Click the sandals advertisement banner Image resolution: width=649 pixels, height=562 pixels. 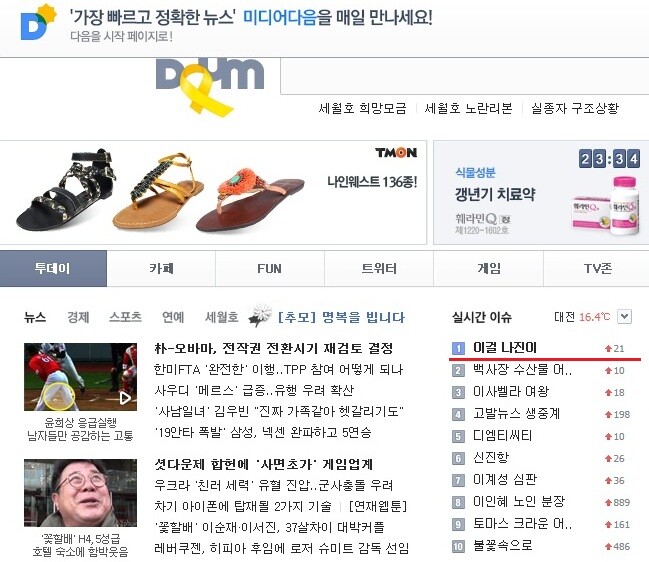point(213,192)
